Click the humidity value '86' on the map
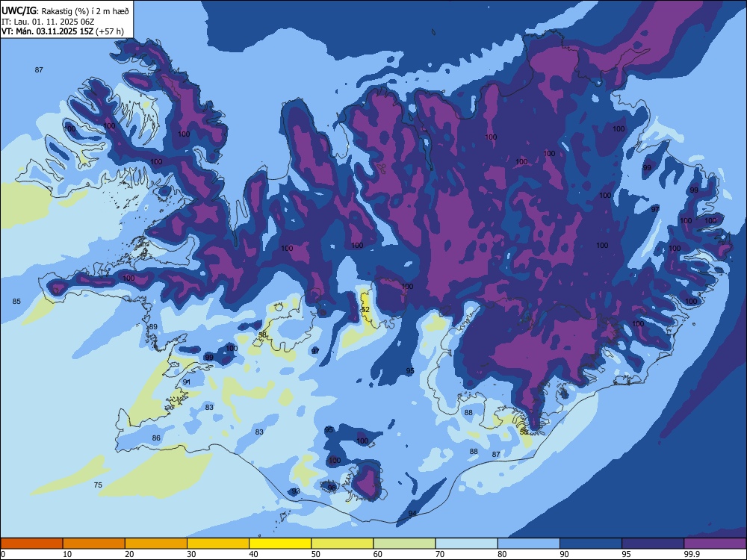 coord(156,438)
